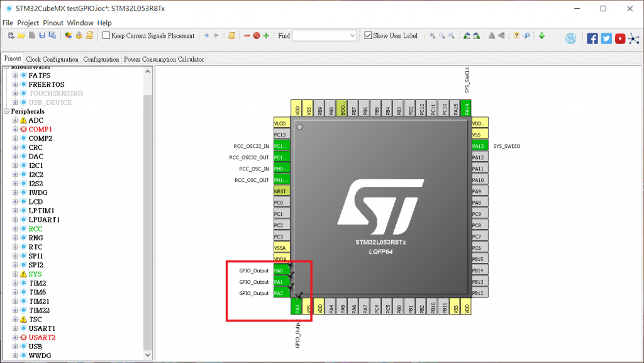Expand the TSC peripheral node
The image size is (644, 363).
coord(15,319)
